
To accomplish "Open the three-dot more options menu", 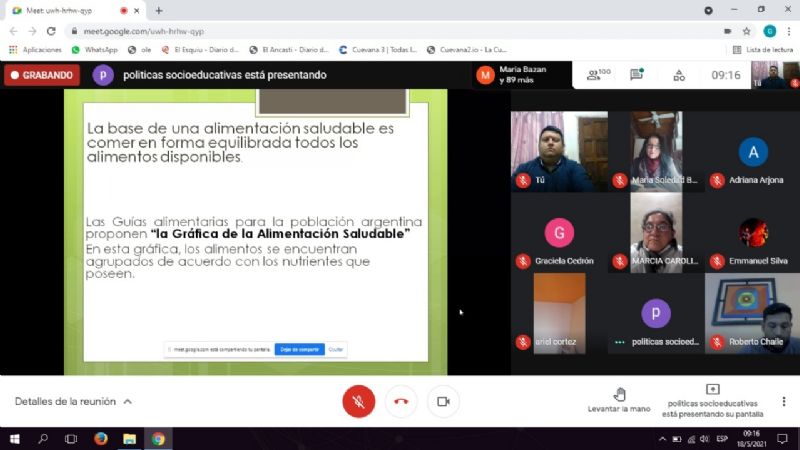I will click(x=784, y=402).
